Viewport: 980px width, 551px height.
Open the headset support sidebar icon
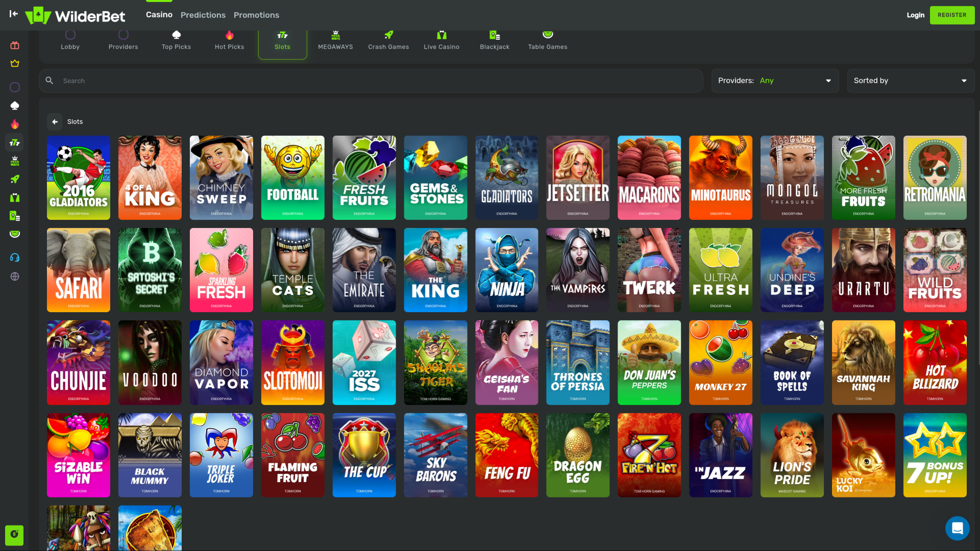coord(15,258)
